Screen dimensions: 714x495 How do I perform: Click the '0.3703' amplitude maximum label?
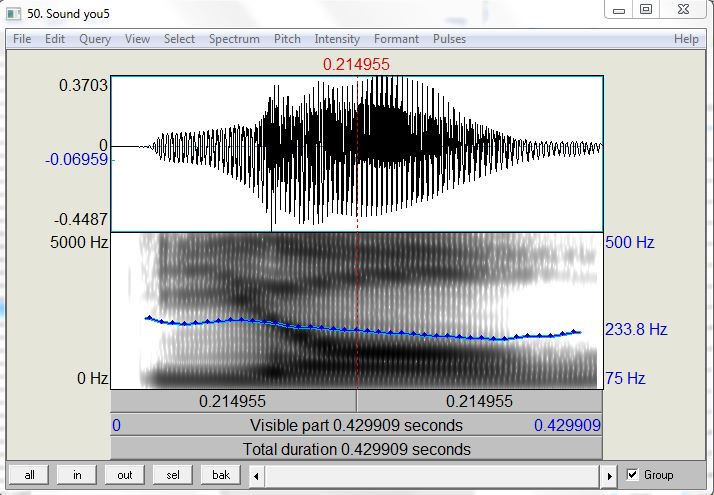tap(83, 85)
